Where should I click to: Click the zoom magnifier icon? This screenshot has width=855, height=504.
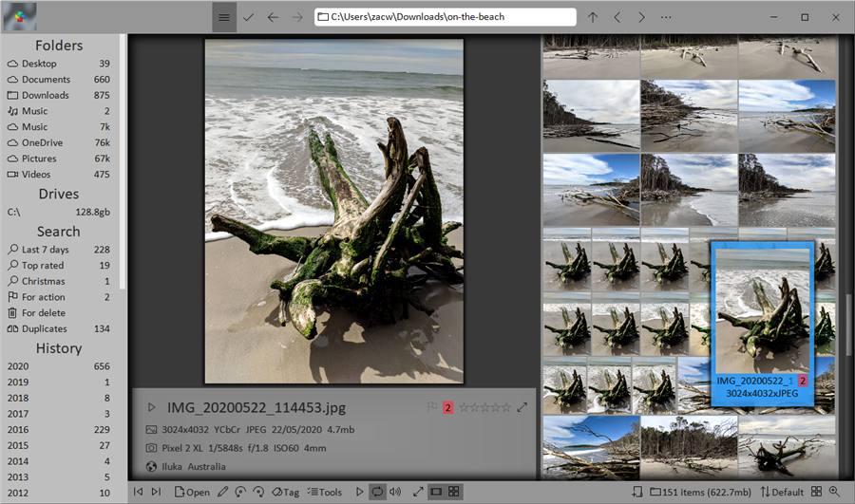834,492
